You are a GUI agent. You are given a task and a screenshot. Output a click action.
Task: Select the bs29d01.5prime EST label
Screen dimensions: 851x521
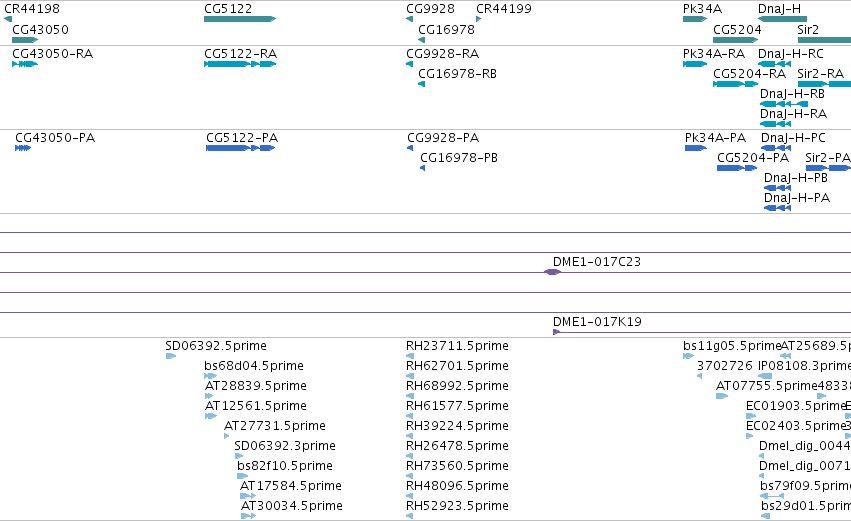tap(806, 507)
